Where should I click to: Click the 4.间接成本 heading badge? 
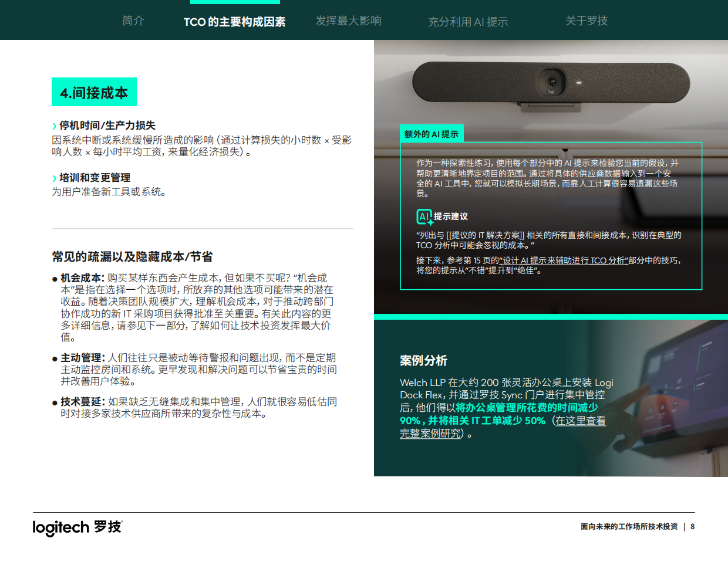[x=94, y=92]
